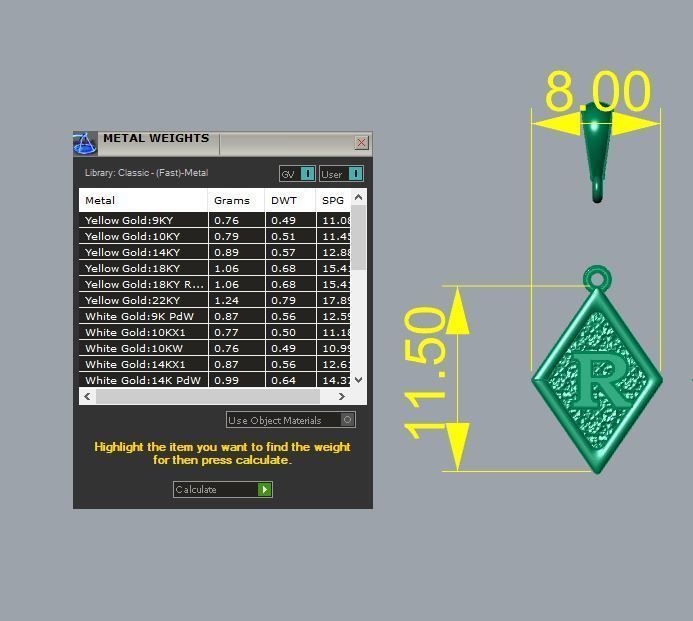Click the 1.24 grams value for 22KY
Screen dimensions: 693x621
226,301
